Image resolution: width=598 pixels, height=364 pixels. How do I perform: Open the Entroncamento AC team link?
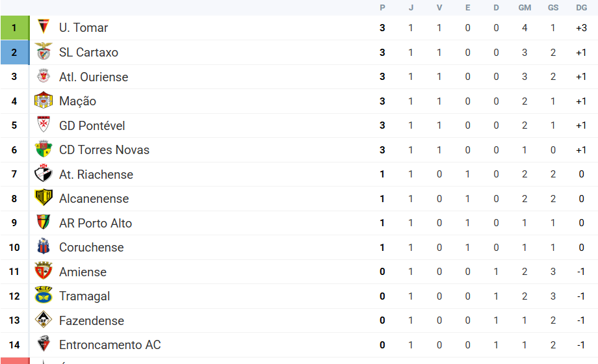pyautogui.click(x=110, y=344)
